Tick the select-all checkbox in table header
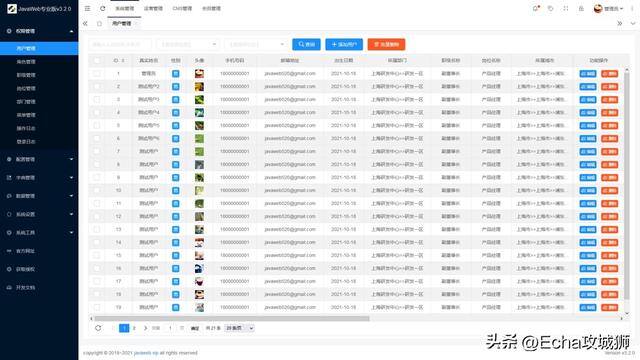 pos(97,60)
